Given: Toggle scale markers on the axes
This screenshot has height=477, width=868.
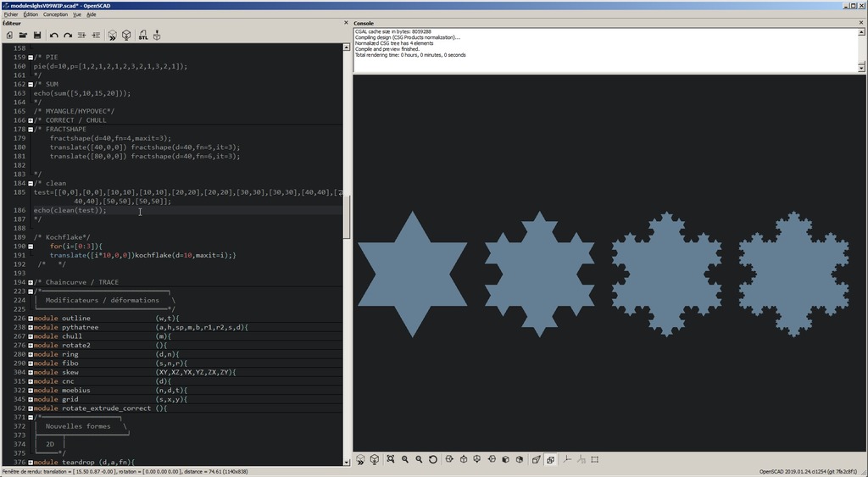Looking at the screenshot, I should (581, 459).
